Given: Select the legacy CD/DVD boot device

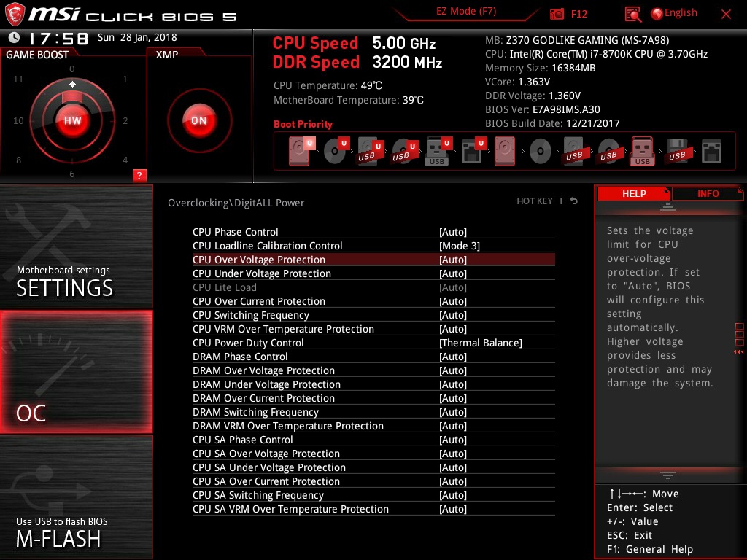Looking at the screenshot, I should [x=541, y=152].
